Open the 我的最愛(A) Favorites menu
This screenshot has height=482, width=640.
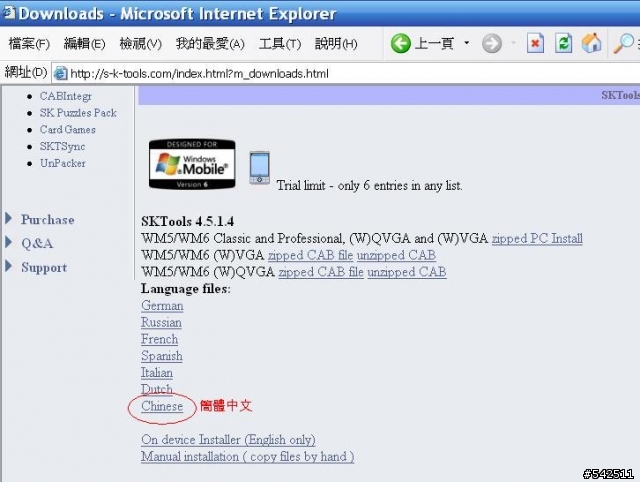[210, 43]
